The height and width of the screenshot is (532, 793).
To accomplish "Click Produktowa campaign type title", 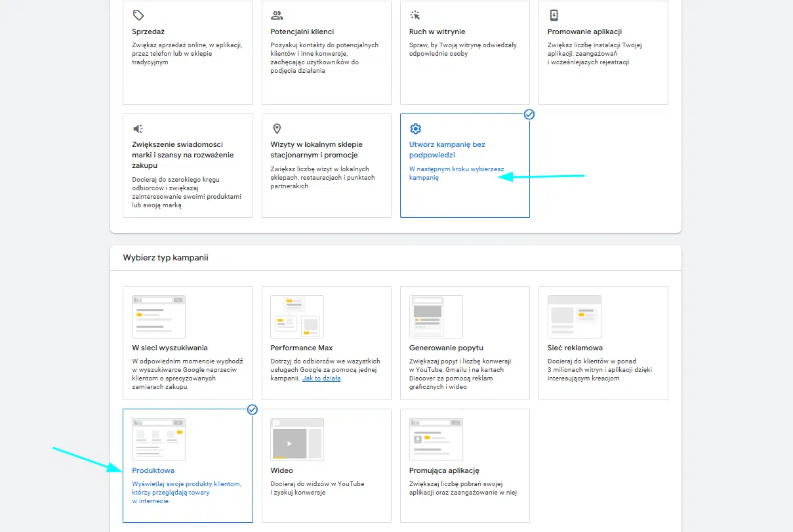I will 153,470.
